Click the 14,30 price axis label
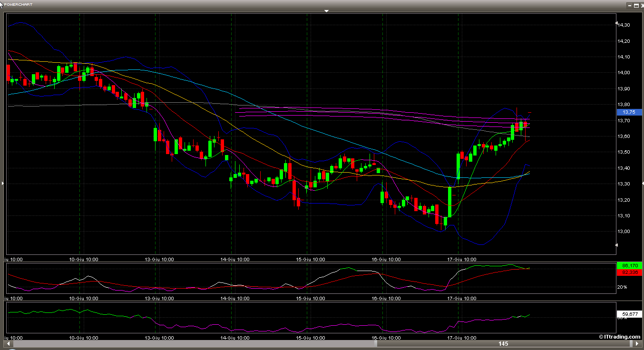The width and height of the screenshot is (644, 350). 624,25
